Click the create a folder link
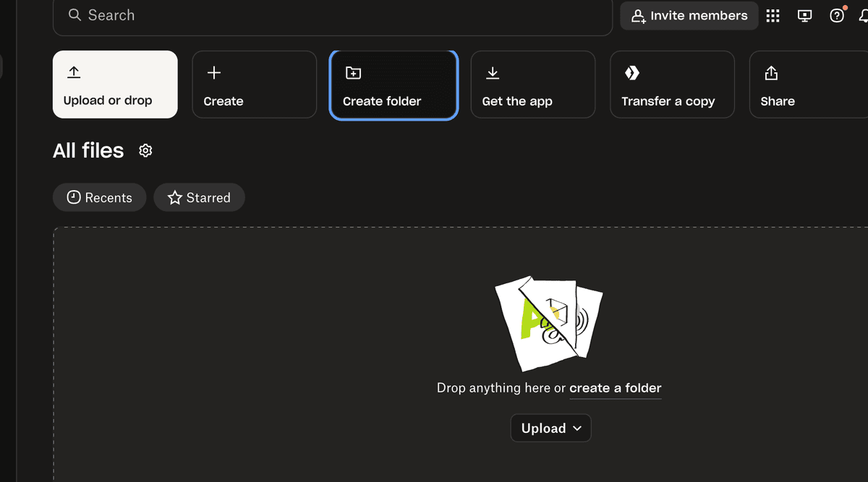 616,388
